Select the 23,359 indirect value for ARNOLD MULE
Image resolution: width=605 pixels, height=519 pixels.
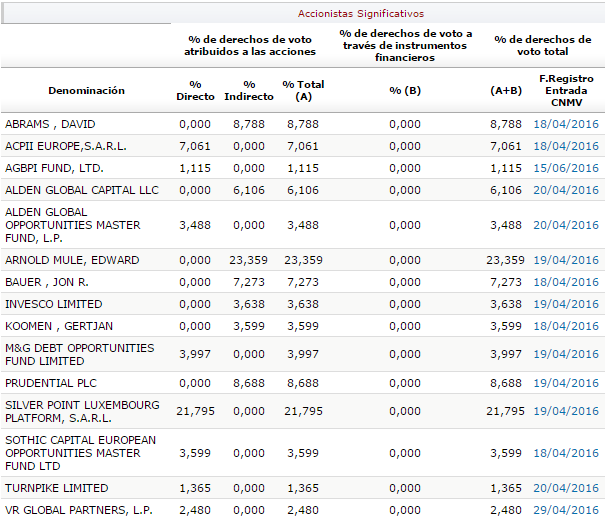(x=248, y=260)
